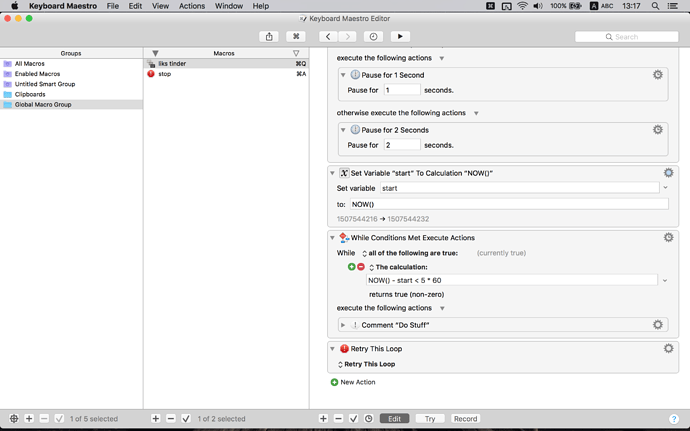This screenshot has width=690, height=431.
Task: Open dropdown beside the calculation field
Action: 665,280
